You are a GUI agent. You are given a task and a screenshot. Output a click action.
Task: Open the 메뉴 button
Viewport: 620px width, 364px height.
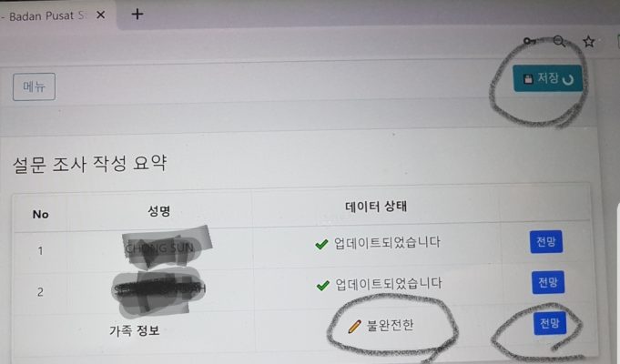pos(34,86)
